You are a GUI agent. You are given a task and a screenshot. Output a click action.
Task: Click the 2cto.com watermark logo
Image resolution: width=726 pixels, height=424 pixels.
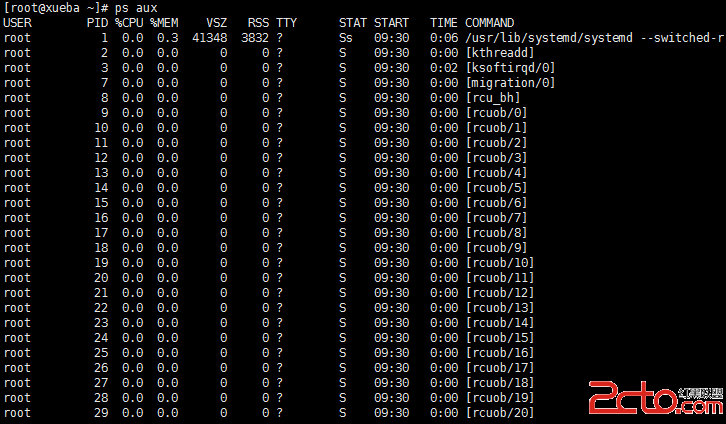point(656,398)
